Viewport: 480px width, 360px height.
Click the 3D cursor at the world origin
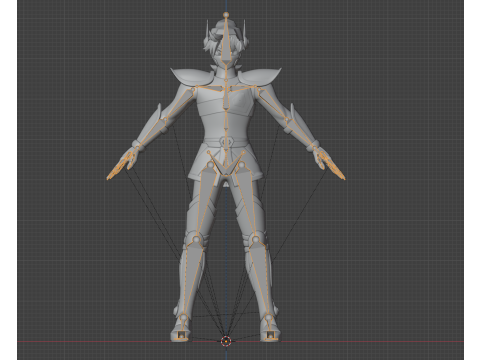[x=226, y=341]
